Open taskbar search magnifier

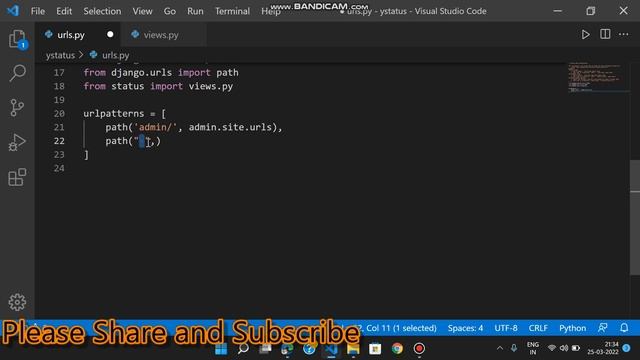pyautogui.click(x=243, y=349)
